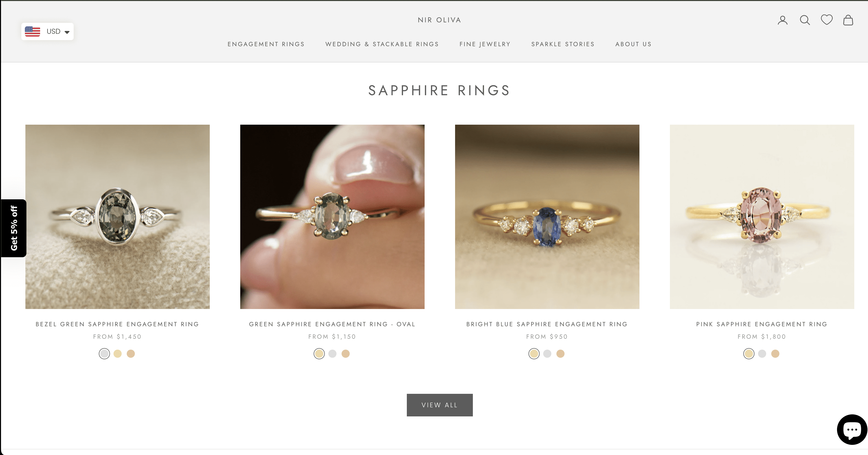Click the View All button
The width and height of the screenshot is (868, 455).
point(439,405)
